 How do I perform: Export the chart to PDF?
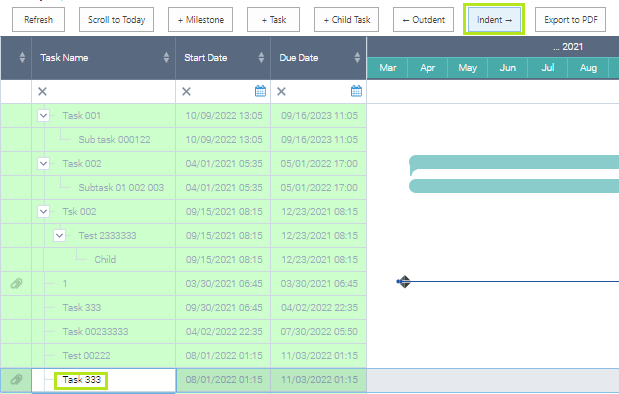[x=570, y=19]
